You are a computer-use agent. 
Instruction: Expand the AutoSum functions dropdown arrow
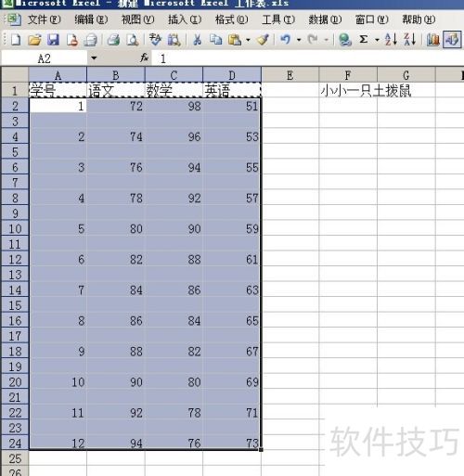(x=377, y=40)
